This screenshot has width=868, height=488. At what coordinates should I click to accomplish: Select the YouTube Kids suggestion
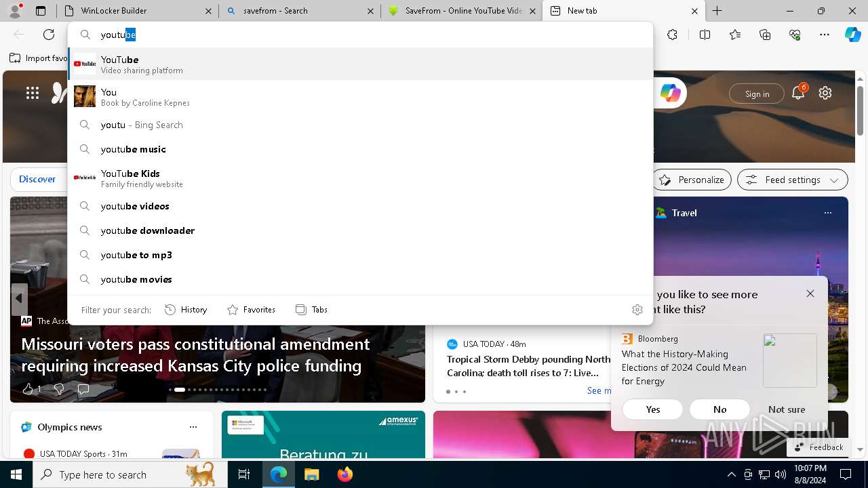point(360,178)
